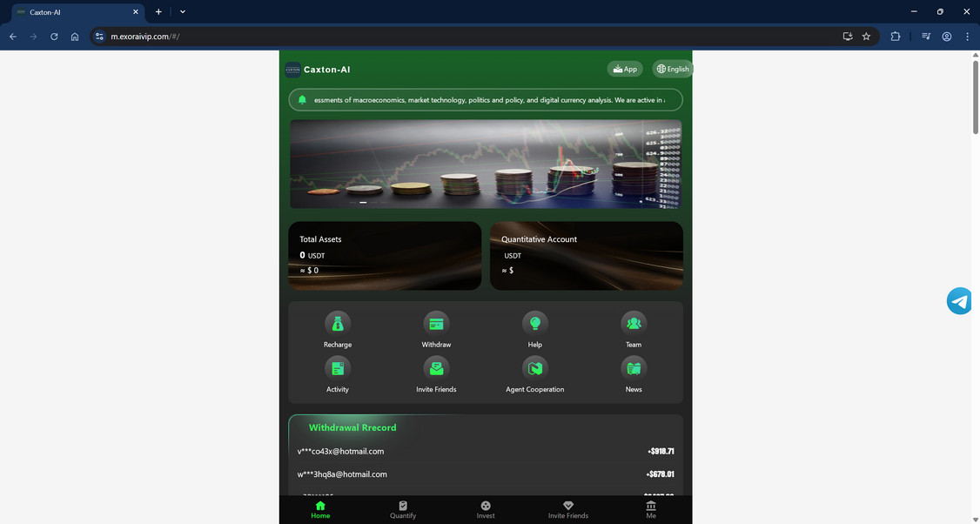Select the second carousel dot under banner
Viewport: 980px width, 524px height.
363,202
